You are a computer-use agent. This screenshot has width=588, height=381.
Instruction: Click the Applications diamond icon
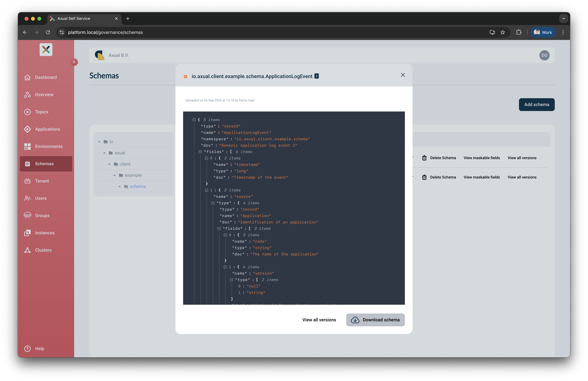pos(27,129)
